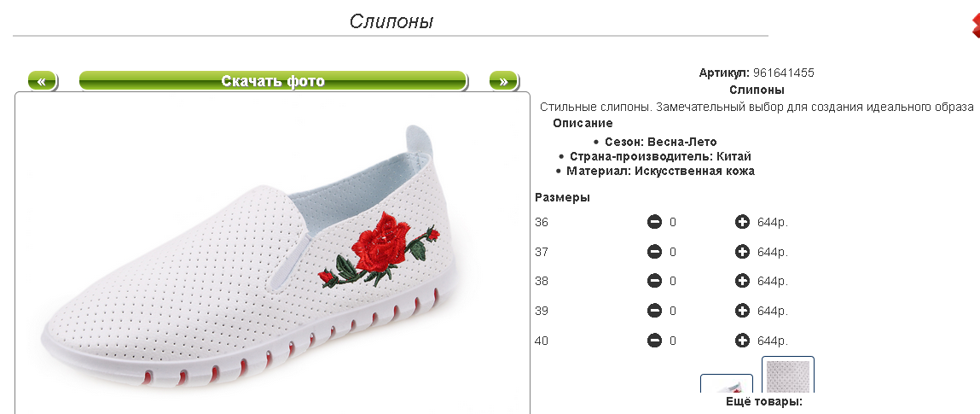
Task: Decrease quantity for size 36
Action: [x=654, y=222]
